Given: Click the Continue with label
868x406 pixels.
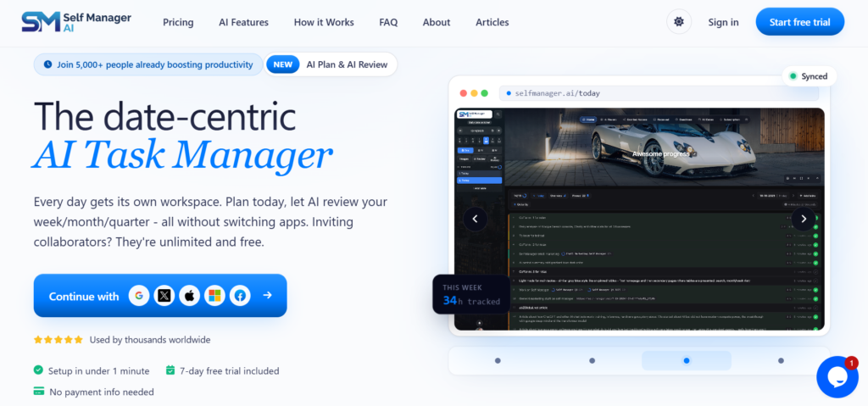Looking at the screenshot, I should point(84,296).
